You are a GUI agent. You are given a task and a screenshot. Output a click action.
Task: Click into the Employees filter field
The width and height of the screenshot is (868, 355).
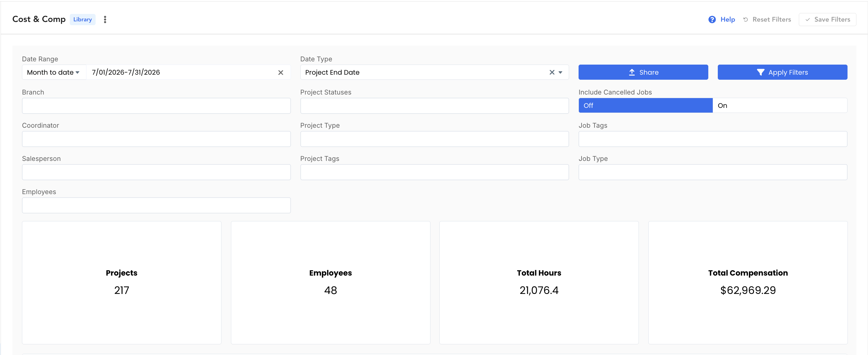(x=156, y=205)
